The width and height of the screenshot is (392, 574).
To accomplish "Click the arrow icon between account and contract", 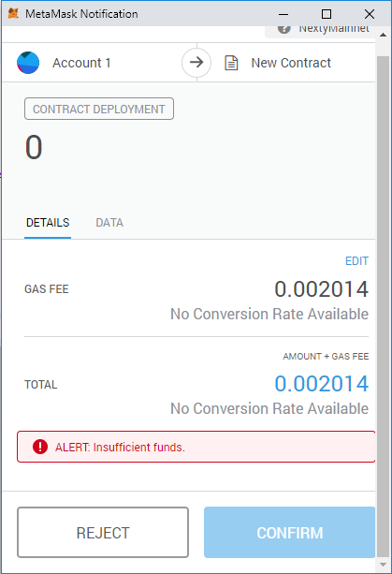I will (x=196, y=62).
